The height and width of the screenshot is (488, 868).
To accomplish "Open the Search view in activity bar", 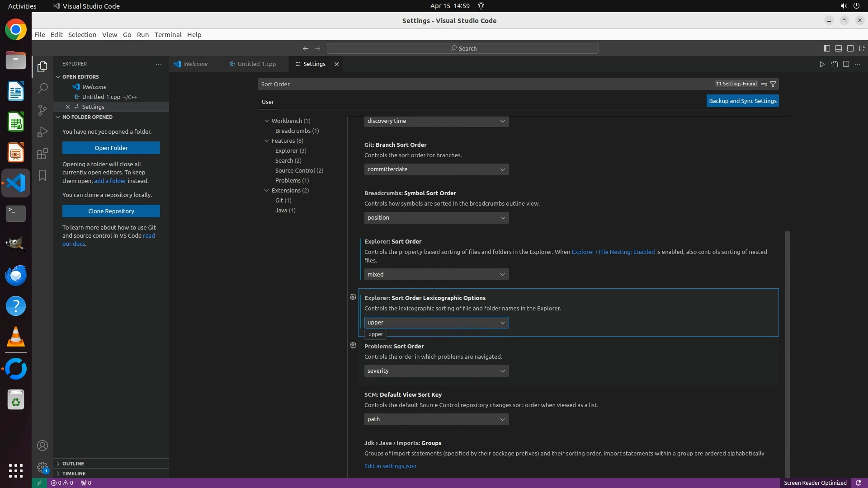I will [x=42, y=88].
